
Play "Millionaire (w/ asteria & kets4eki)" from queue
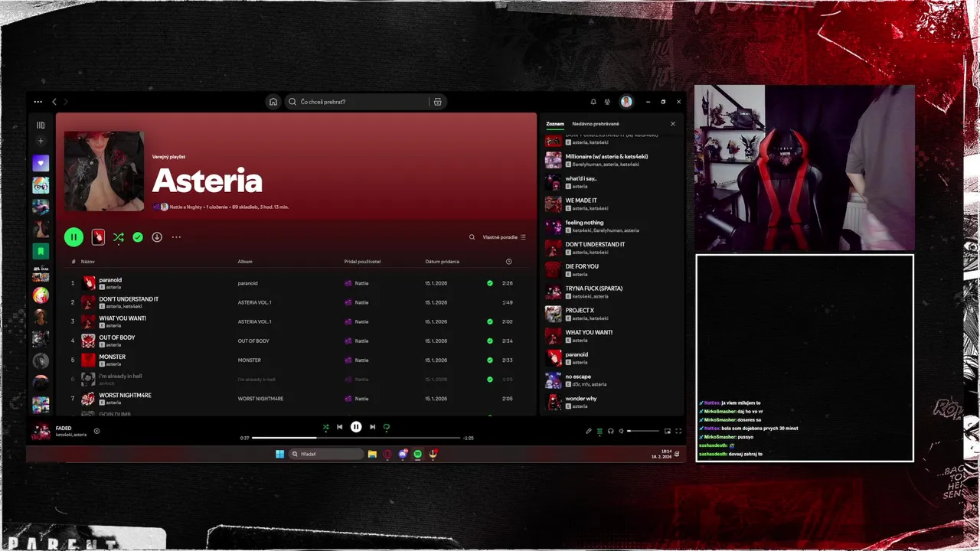point(606,156)
